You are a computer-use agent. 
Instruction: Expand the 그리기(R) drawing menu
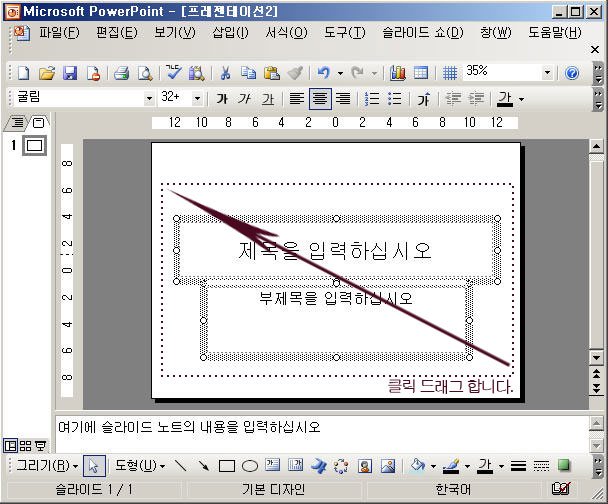click(x=47, y=466)
